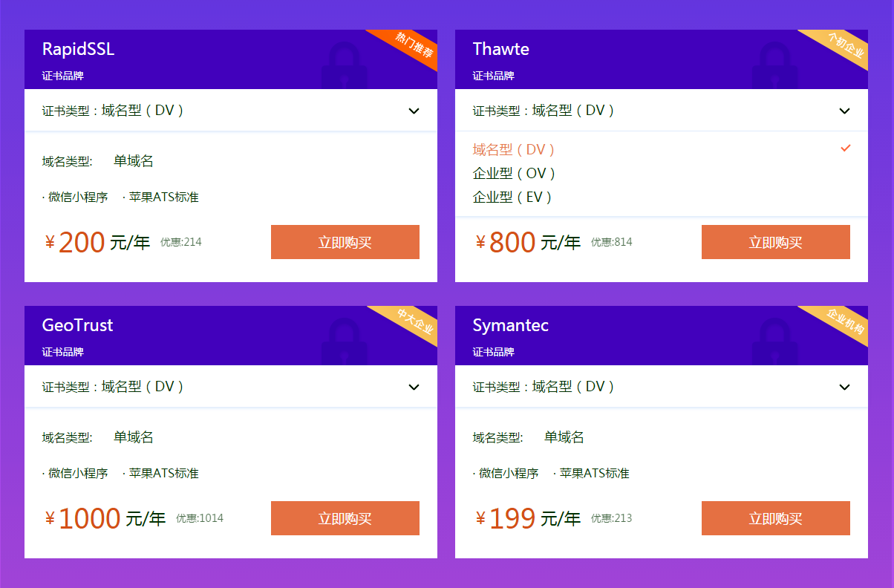Click the Thawte brand header
The width and height of the screenshot is (894, 588).
click(x=501, y=49)
